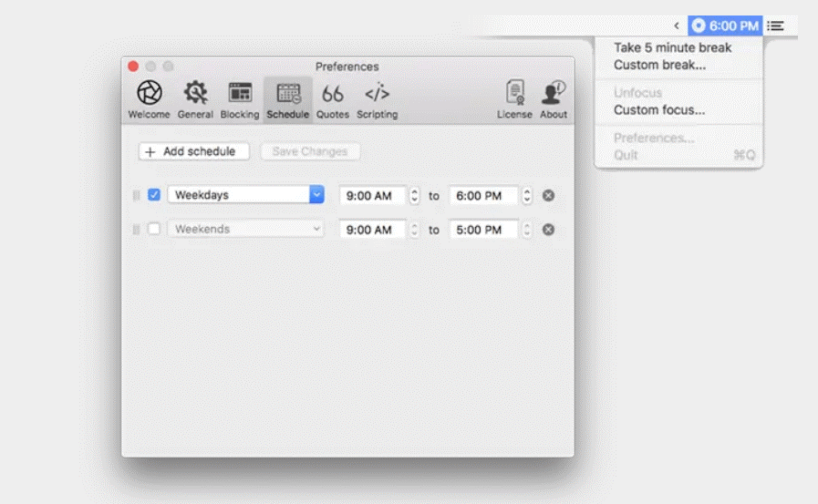Delete the Weekdays schedule row

tap(548, 195)
